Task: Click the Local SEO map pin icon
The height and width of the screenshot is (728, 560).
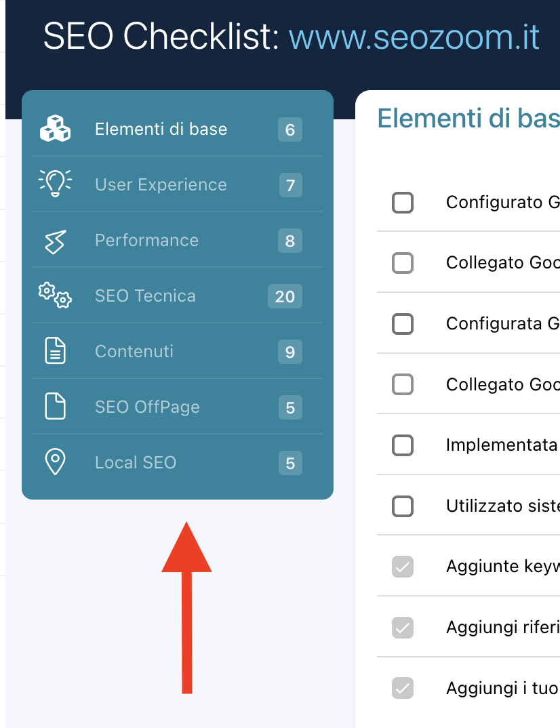Action: [55, 462]
